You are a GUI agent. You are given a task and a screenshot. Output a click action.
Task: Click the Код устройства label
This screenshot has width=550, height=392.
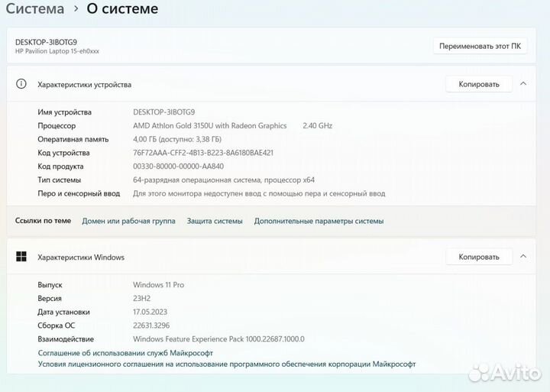click(63, 153)
